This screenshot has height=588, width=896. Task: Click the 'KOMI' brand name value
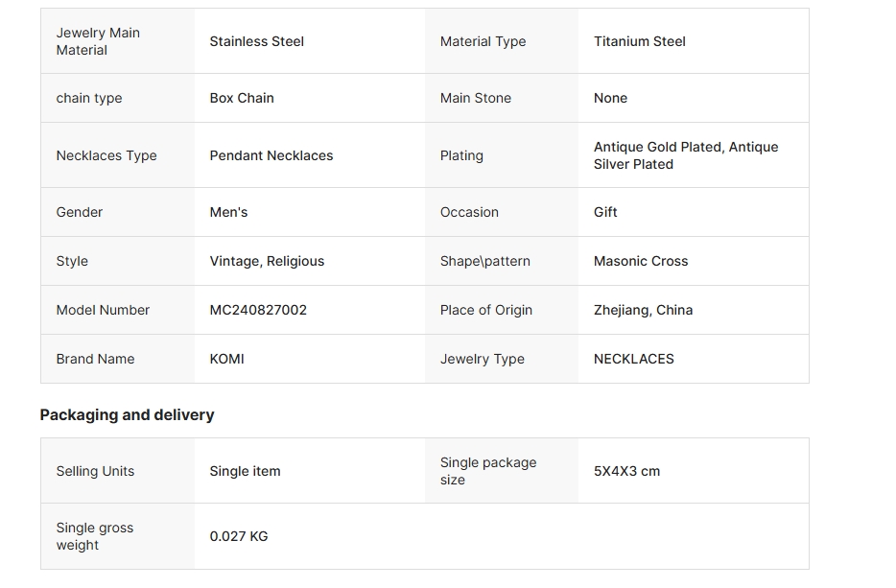coord(226,359)
